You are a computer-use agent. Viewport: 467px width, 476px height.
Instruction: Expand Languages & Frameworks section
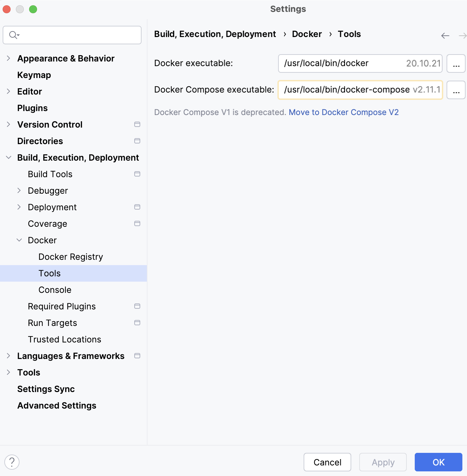(x=9, y=356)
